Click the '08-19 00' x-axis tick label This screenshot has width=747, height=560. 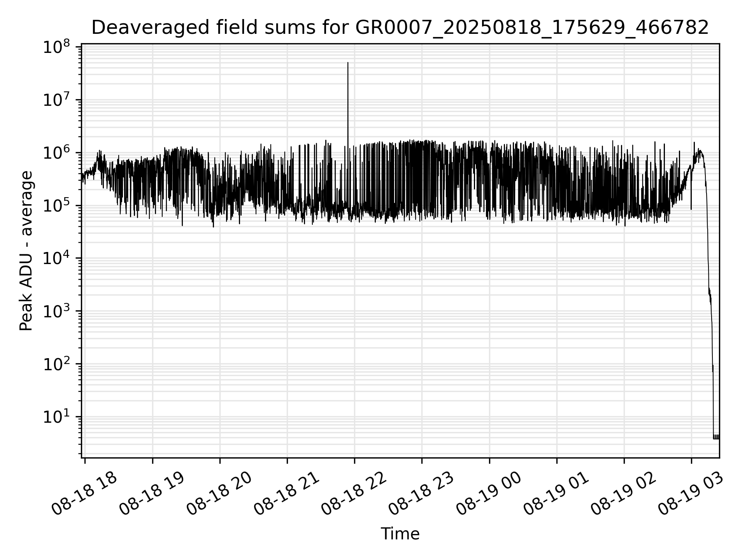489,494
